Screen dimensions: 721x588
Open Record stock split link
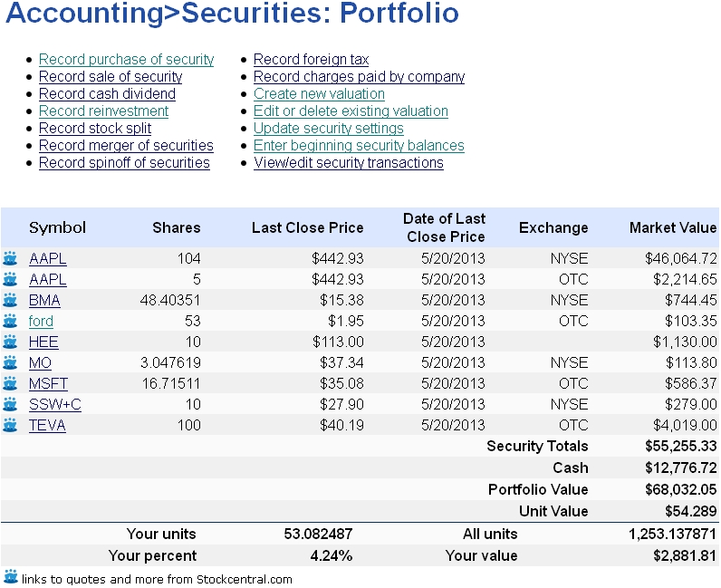pyautogui.click(x=95, y=129)
